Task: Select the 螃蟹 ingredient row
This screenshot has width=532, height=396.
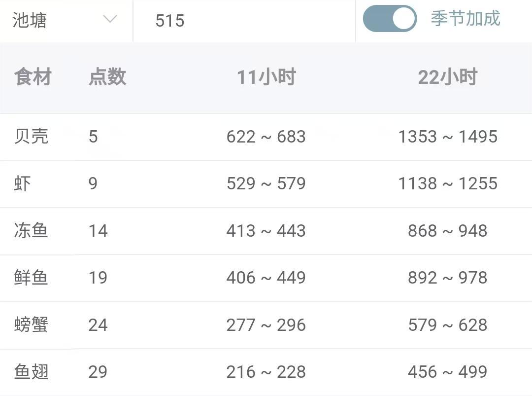Action: [32, 325]
